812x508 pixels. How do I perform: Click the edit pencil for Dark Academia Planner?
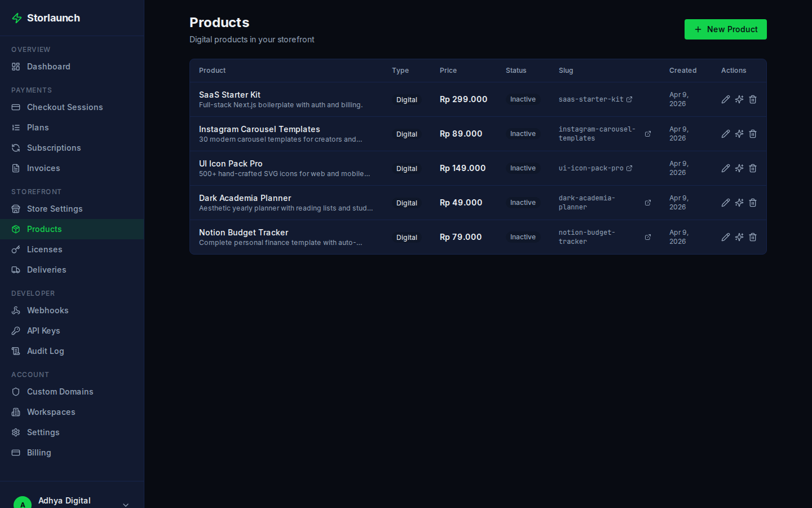tap(726, 202)
